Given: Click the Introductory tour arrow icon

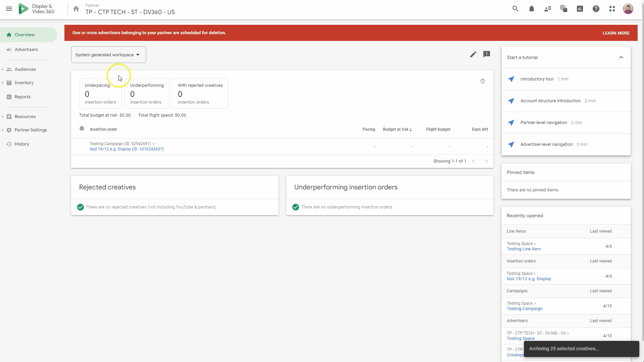Looking at the screenshot, I should point(511,79).
